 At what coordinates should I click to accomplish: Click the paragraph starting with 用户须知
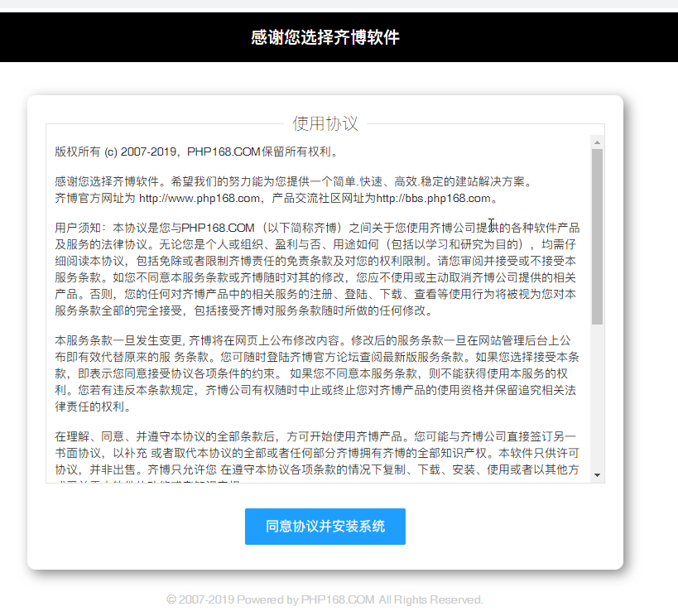317,269
